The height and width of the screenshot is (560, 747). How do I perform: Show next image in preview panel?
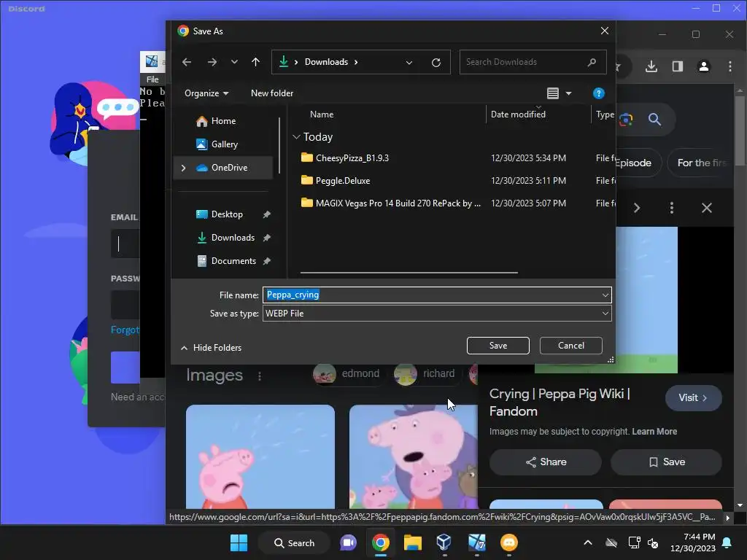click(x=636, y=208)
